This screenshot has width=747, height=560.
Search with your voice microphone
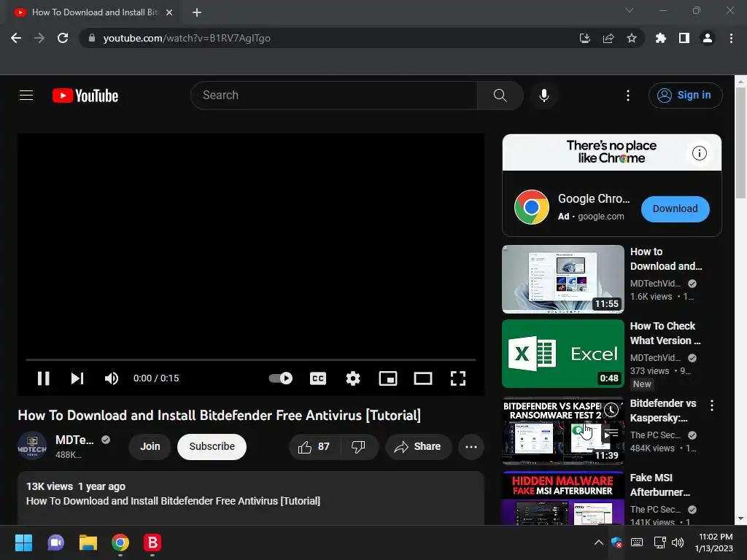click(x=544, y=96)
